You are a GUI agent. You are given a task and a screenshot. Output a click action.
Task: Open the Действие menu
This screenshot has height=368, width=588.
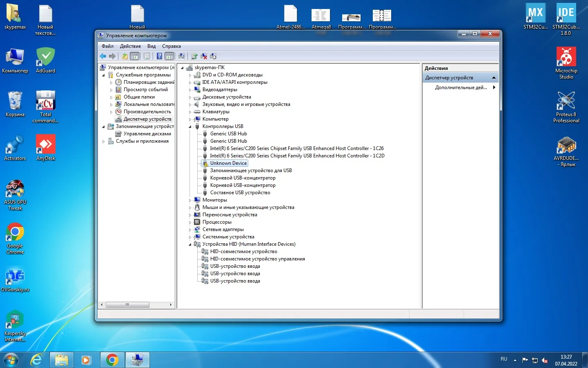pyautogui.click(x=130, y=46)
